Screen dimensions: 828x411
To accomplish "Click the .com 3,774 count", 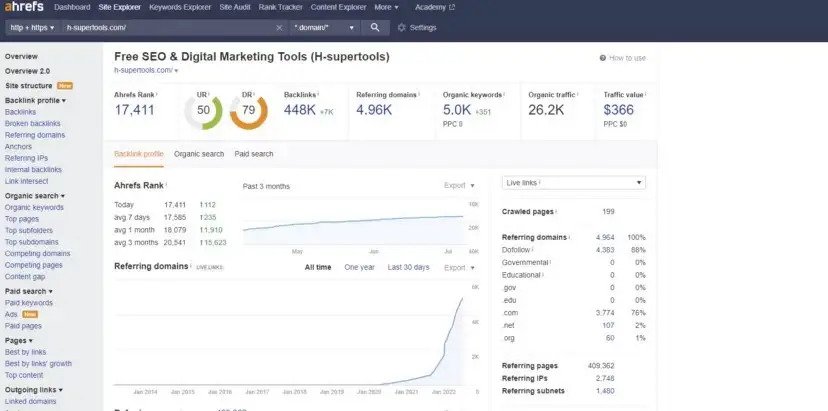I will click(605, 313).
